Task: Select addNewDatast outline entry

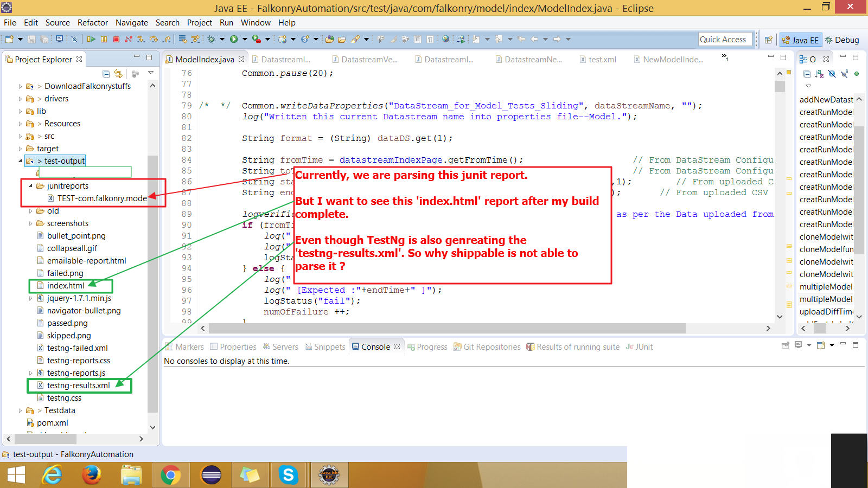Action: coord(826,100)
